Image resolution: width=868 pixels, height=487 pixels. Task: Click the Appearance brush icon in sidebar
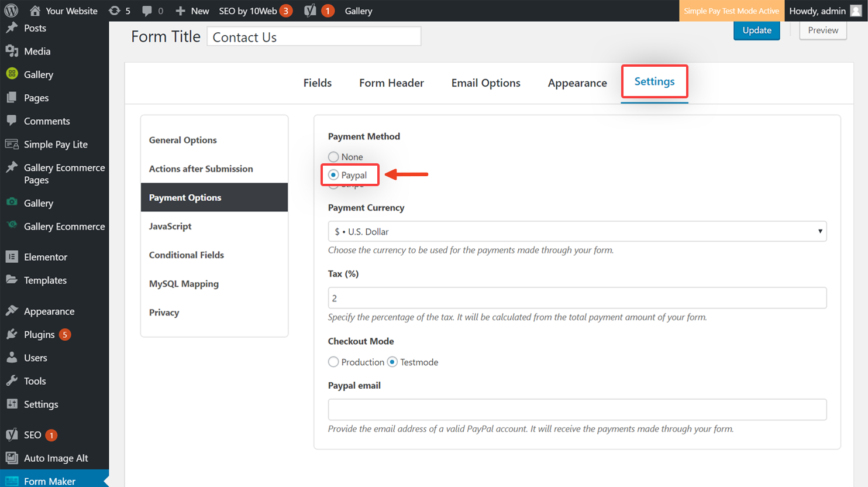[12, 311]
